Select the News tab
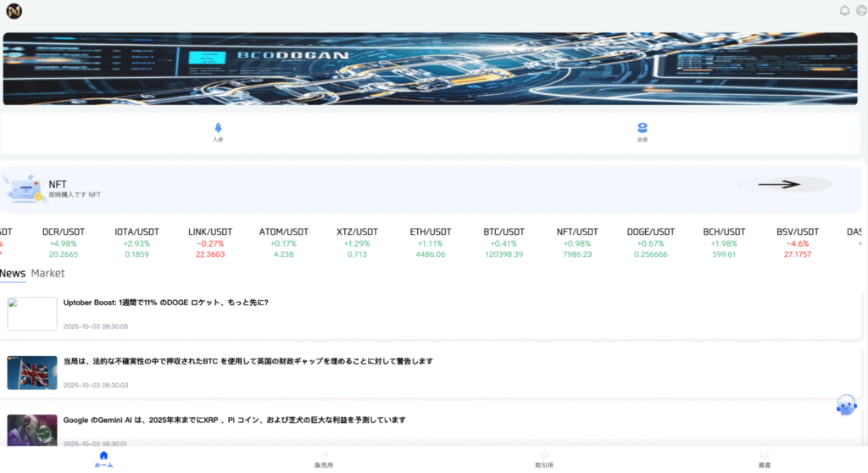Image resolution: width=868 pixels, height=473 pixels. (x=13, y=273)
